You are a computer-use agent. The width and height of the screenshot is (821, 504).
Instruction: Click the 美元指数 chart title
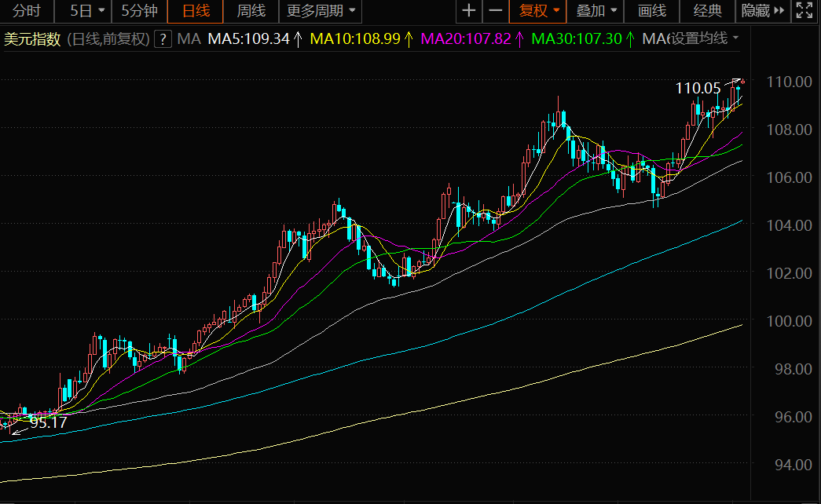[32, 39]
